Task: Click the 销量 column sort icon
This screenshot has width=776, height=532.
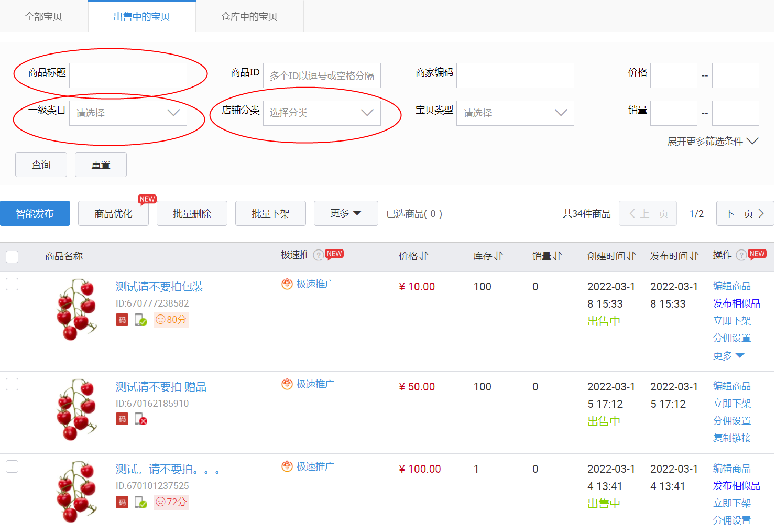Action: point(558,256)
